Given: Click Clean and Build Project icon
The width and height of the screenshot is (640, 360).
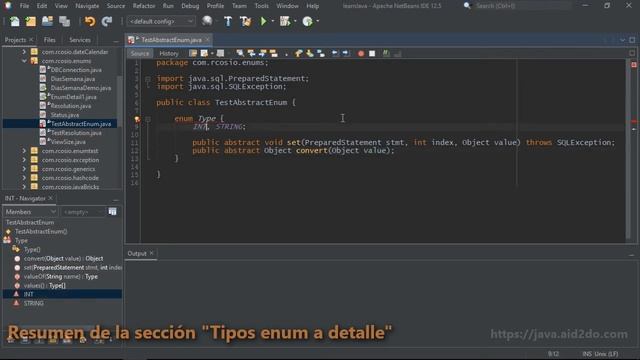Looking at the screenshot, I should pyautogui.click(x=245, y=21).
